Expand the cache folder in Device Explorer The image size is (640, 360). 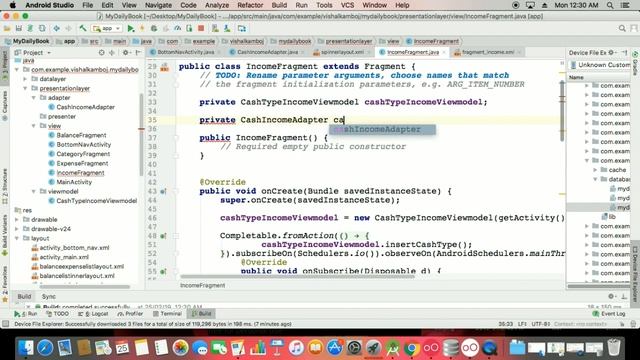point(595,170)
